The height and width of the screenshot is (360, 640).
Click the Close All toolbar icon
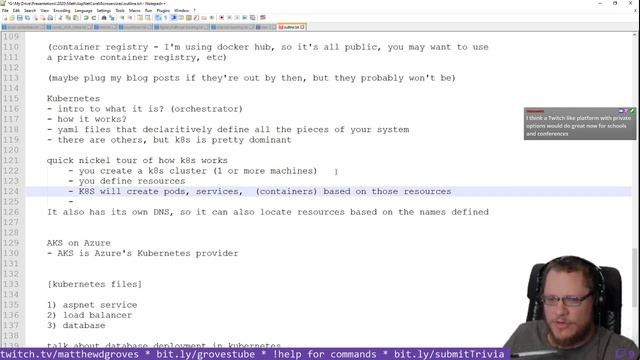[x=42, y=18]
